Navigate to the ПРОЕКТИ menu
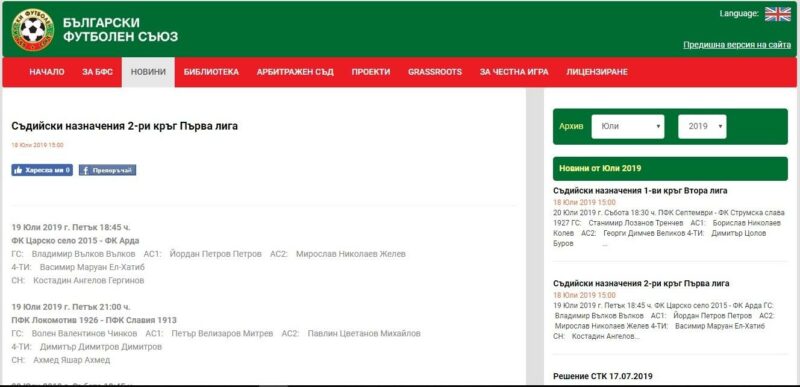Image resolution: width=800 pixels, height=387 pixels. click(371, 72)
